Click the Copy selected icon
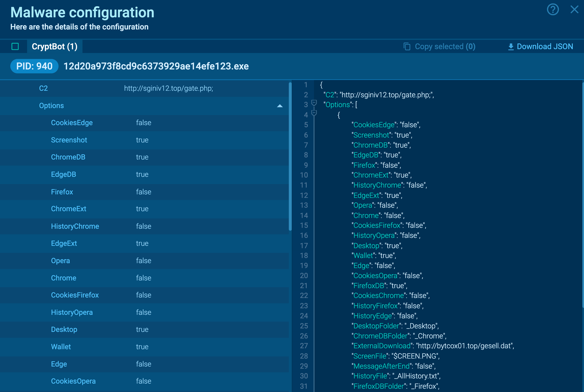The image size is (584, 392). coord(407,47)
